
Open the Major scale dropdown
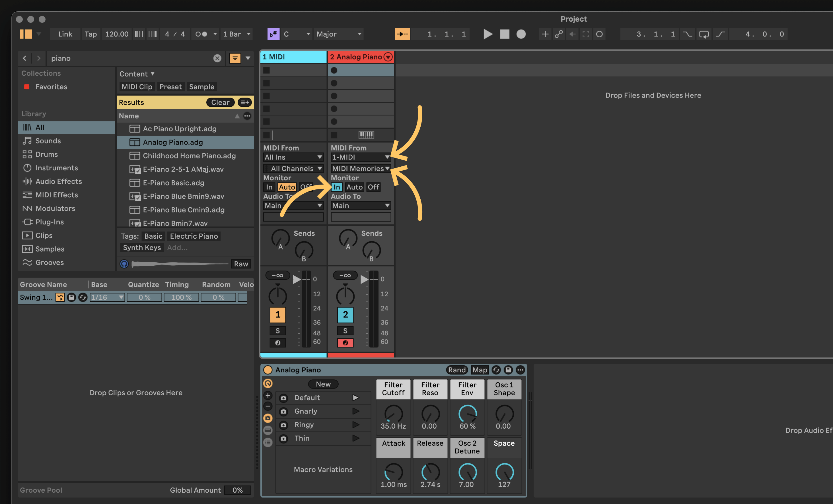pos(339,34)
